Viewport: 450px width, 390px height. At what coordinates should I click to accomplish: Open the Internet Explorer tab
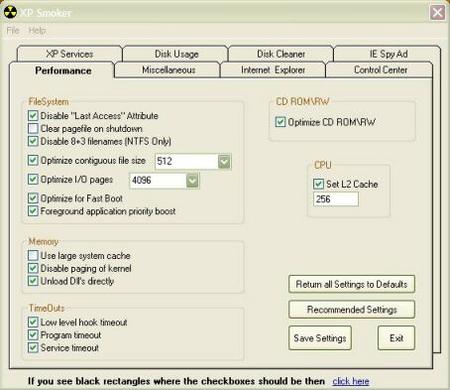(x=273, y=70)
